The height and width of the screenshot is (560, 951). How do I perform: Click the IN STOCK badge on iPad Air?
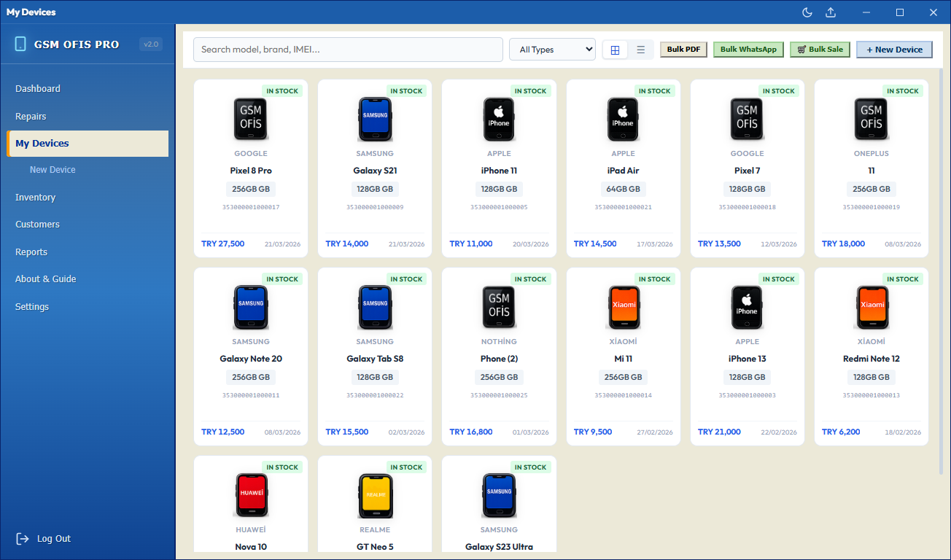click(x=654, y=91)
